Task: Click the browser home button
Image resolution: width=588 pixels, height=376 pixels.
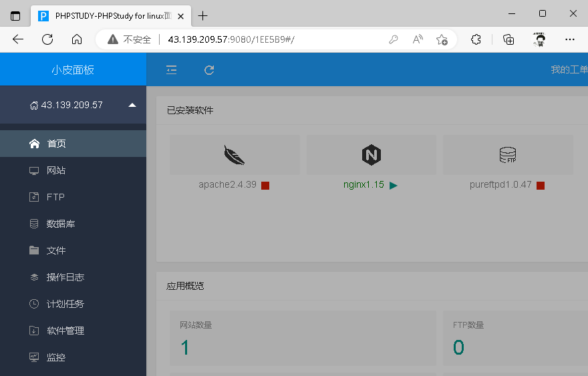Action: [x=77, y=39]
